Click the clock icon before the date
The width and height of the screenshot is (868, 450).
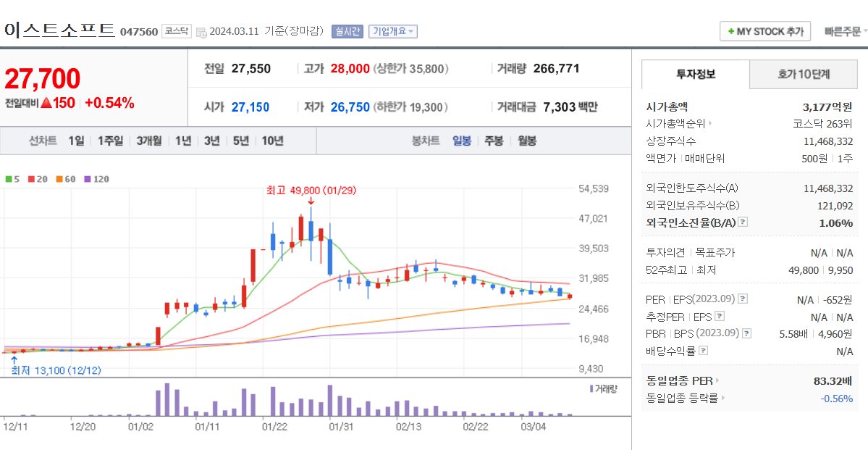click(x=201, y=32)
